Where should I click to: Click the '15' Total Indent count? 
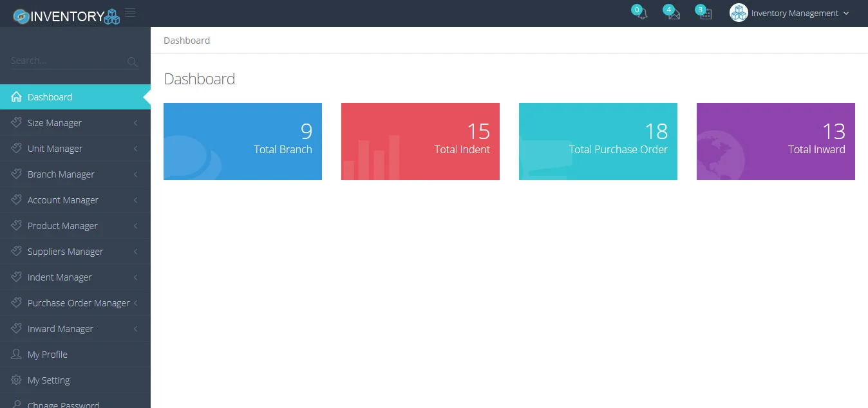(478, 131)
